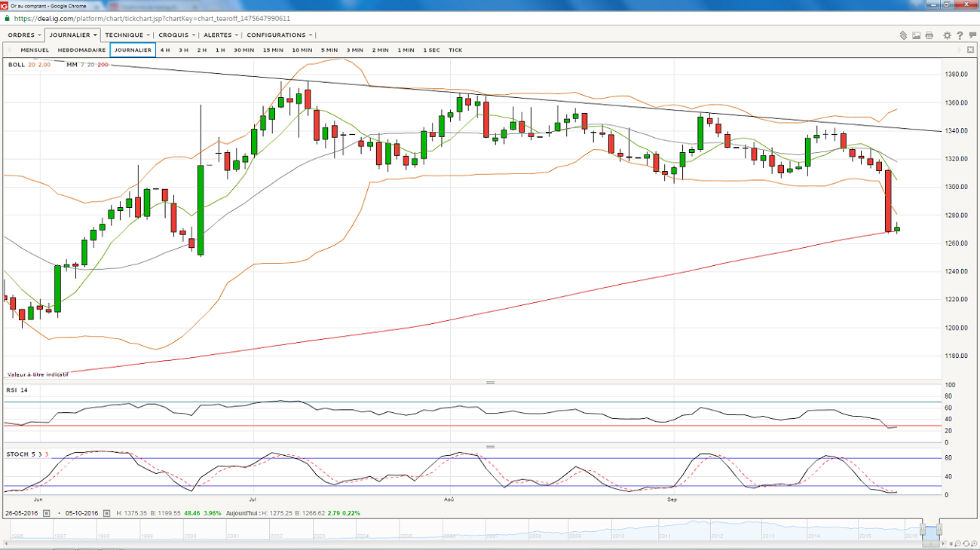Open settings with the gear icon
The image size is (980, 550).
click(947, 35)
